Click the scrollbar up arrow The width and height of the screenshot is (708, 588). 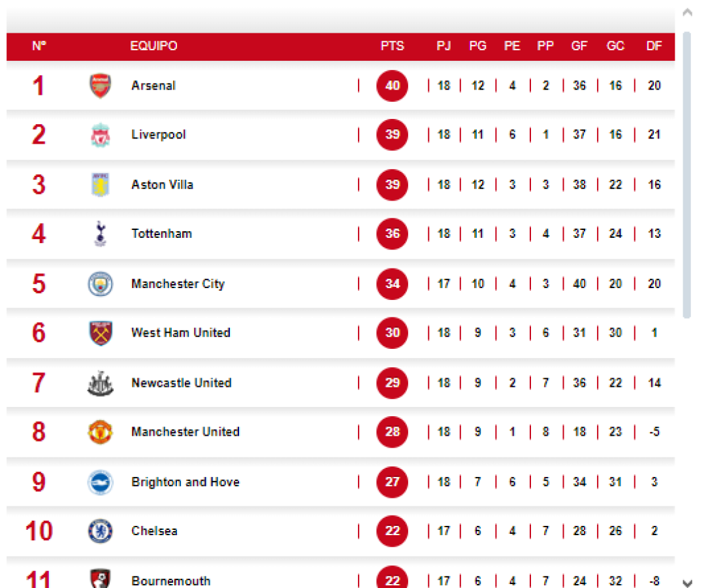[x=687, y=12]
